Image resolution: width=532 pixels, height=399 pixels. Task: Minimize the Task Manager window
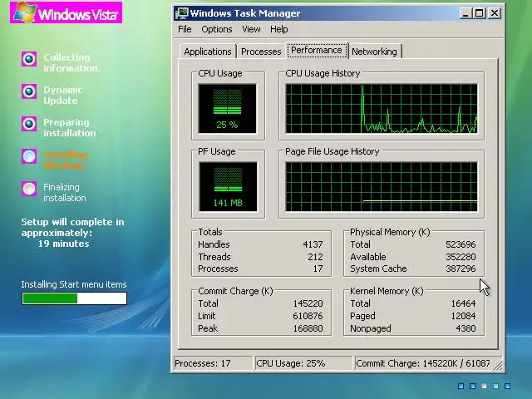pyautogui.click(x=465, y=13)
